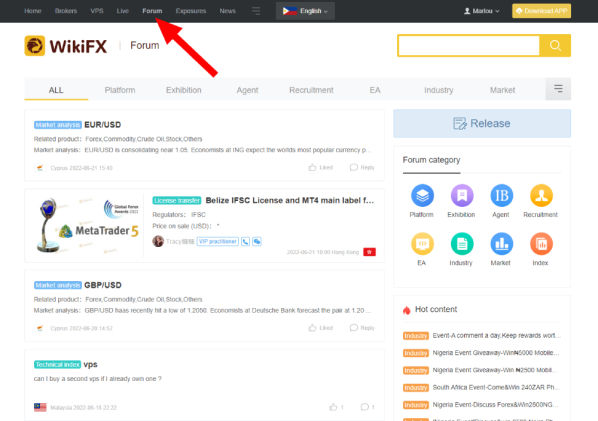Expand the Marlou user account menu
Screen dimensions: 598x421
pyautogui.click(x=482, y=11)
